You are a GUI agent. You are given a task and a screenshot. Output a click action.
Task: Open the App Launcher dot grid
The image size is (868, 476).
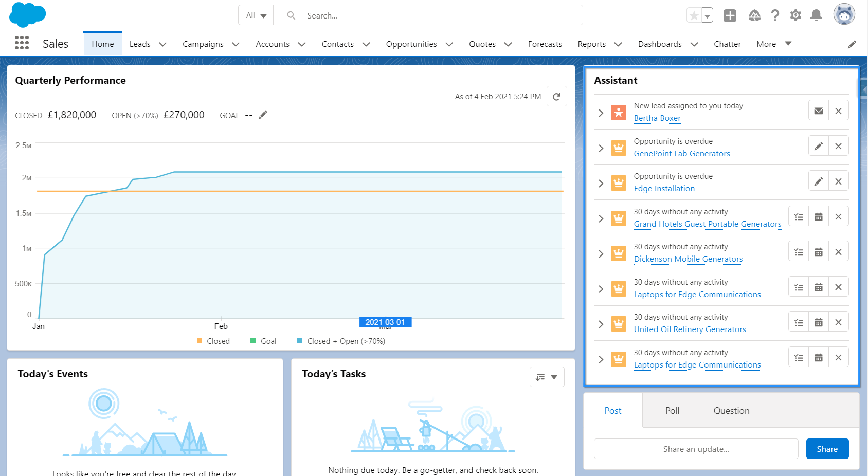click(22, 43)
